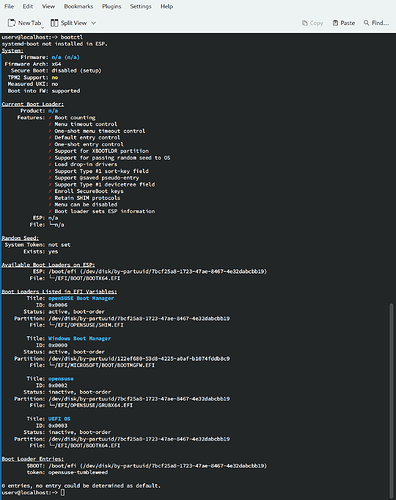Click 'systemd-boot not installed in ESP.' line

(x=55, y=44)
